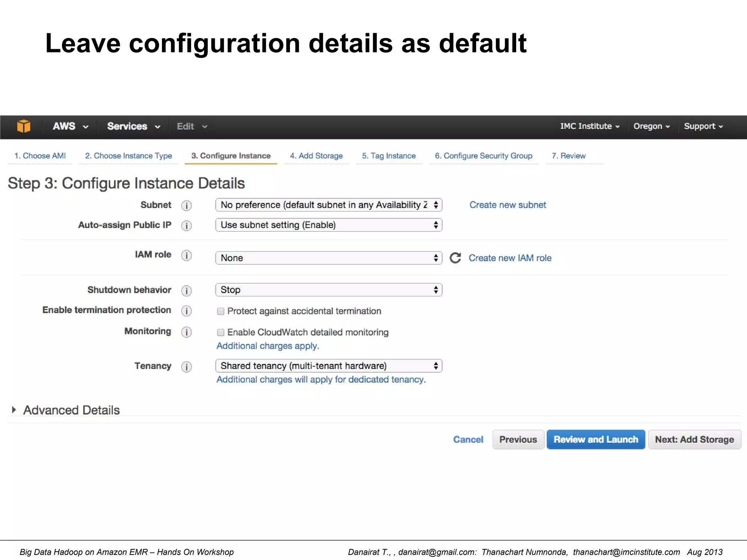
Task: Go to 4. Add Storage step
Action: pyautogui.click(x=316, y=156)
